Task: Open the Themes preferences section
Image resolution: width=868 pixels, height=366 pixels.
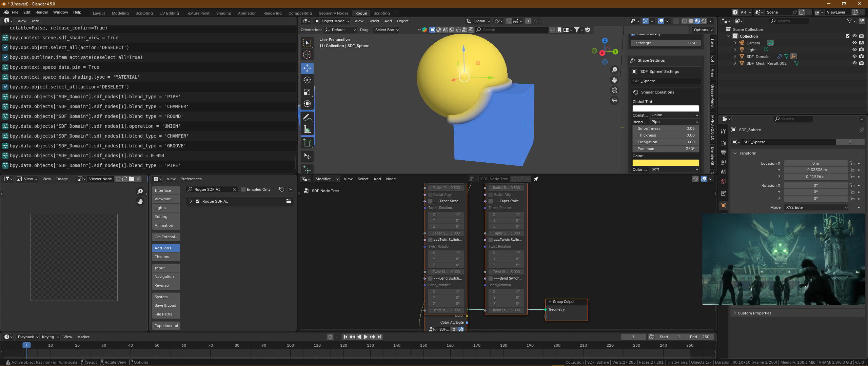Action: click(165, 257)
